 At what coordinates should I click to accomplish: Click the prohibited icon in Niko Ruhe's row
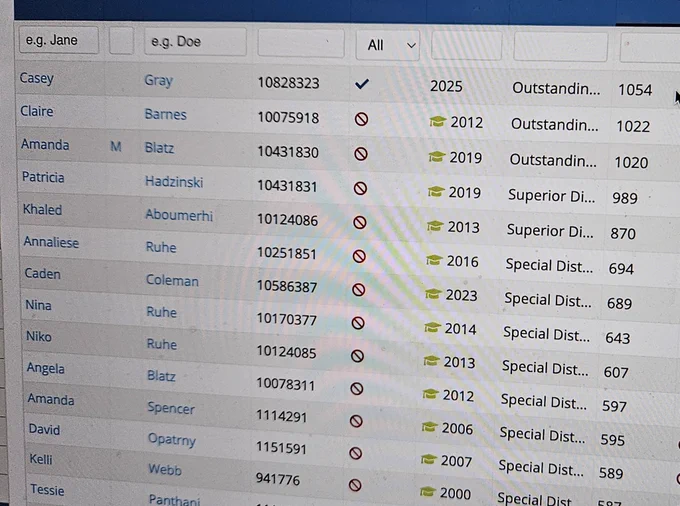tap(357, 356)
